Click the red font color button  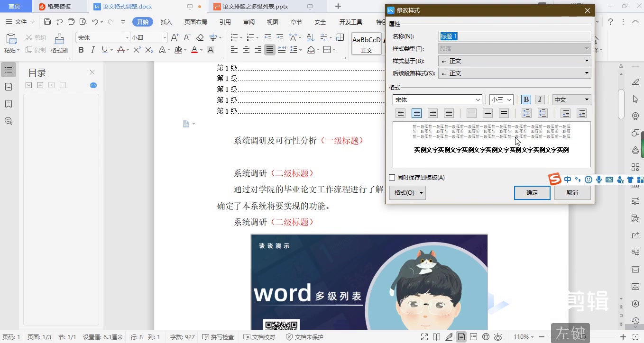194,50
